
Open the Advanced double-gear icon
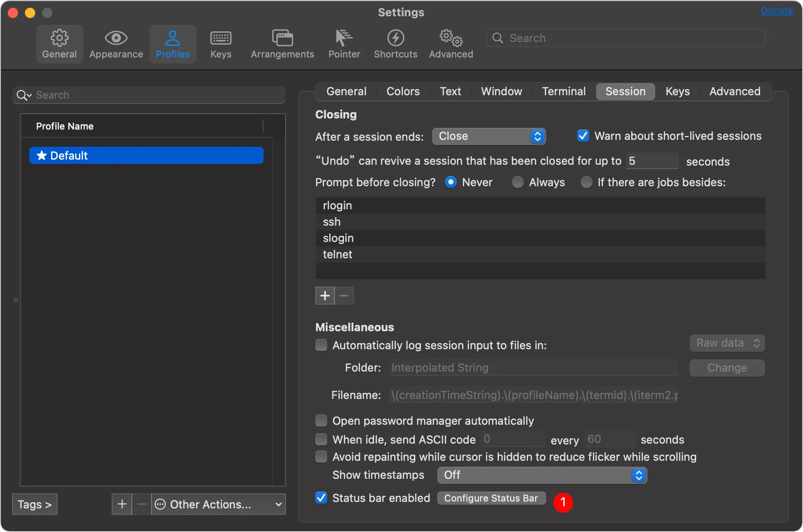coord(451,39)
